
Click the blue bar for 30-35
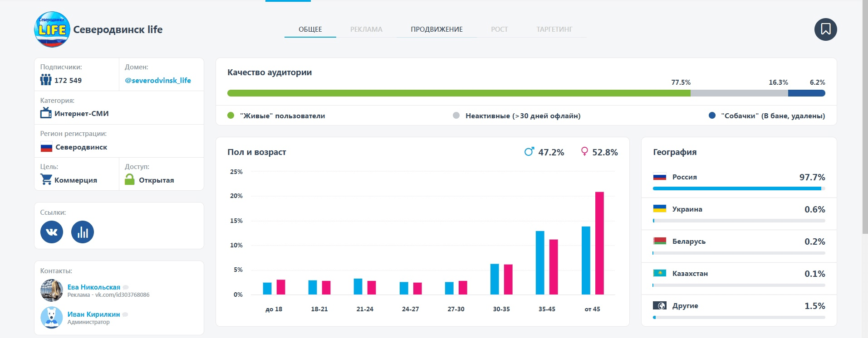(x=495, y=279)
